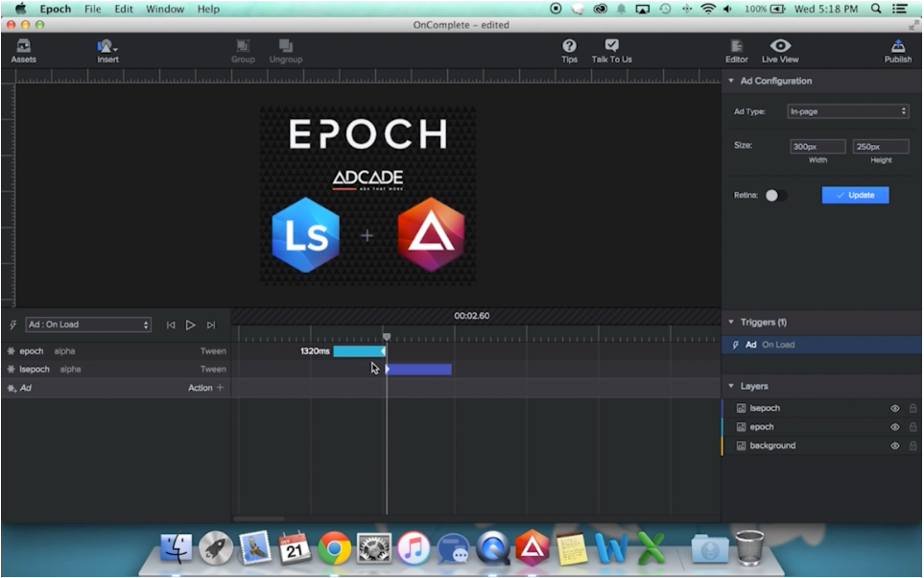Select the lsepoch layer row

click(821, 408)
